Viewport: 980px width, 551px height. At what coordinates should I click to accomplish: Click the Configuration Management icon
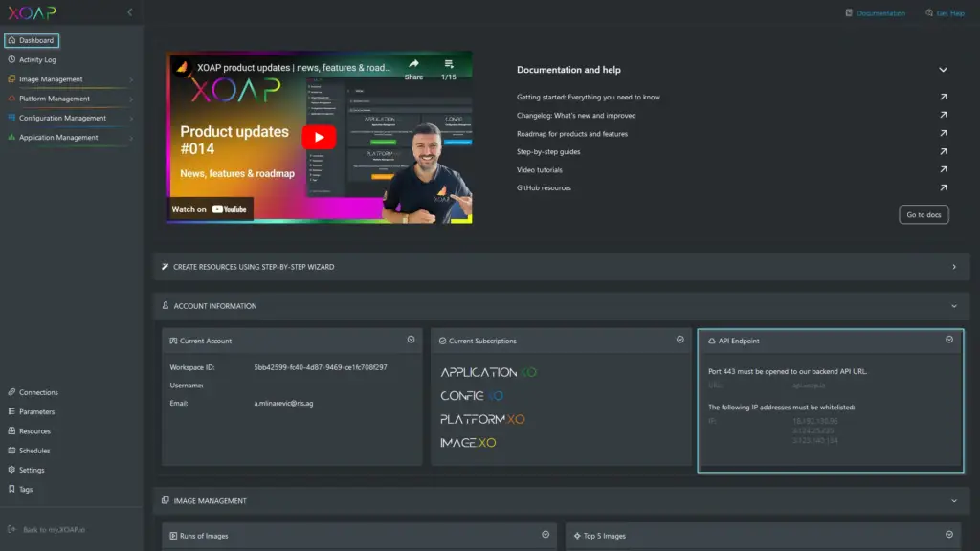11,118
